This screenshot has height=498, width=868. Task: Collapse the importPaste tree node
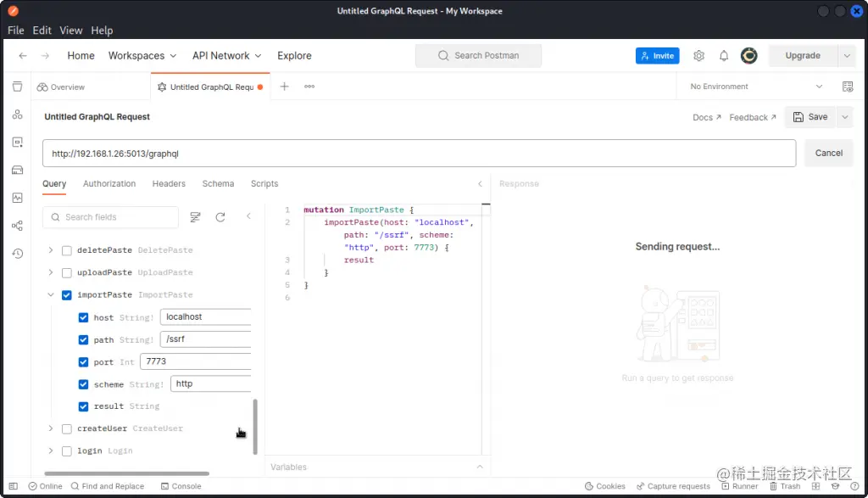pyautogui.click(x=50, y=294)
